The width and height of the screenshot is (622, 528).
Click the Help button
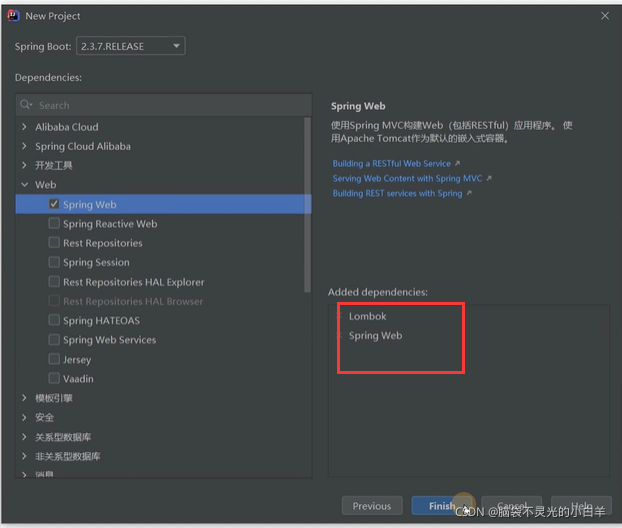click(581, 506)
